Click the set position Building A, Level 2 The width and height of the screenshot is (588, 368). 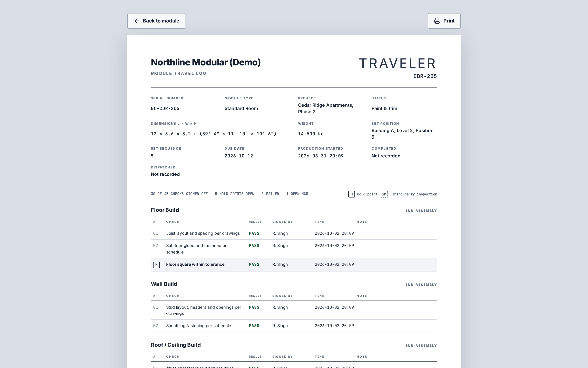(402, 134)
